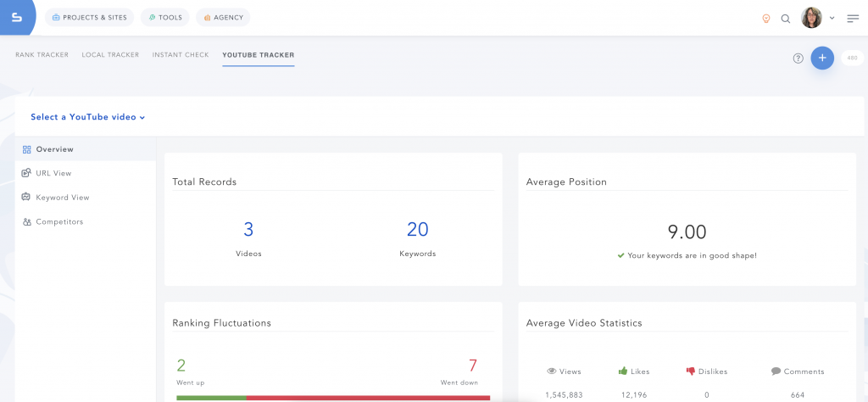Switch to Instant Check tab
The image size is (868, 402).
click(181, 55)
